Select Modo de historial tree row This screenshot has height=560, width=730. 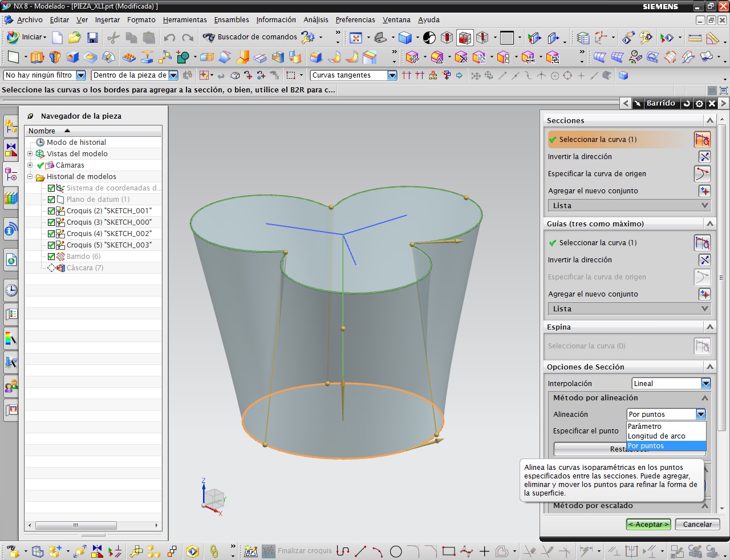point(76,143)
